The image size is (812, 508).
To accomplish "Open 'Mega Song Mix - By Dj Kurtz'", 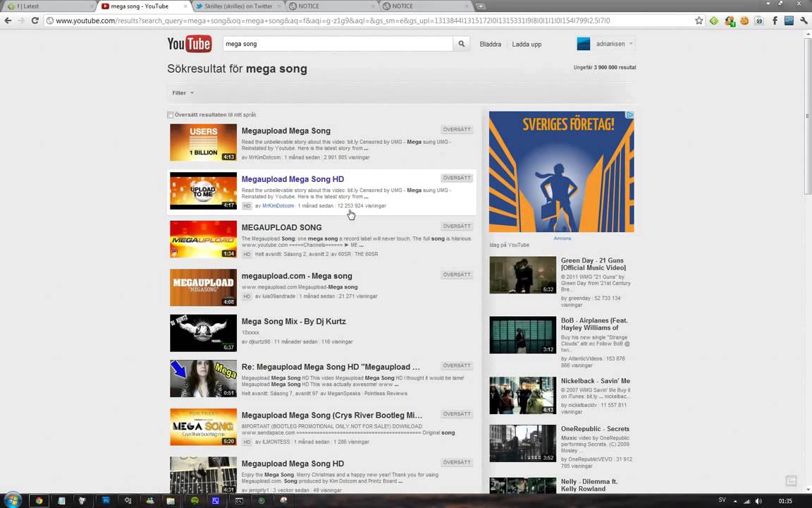I will tap(294, 322).
